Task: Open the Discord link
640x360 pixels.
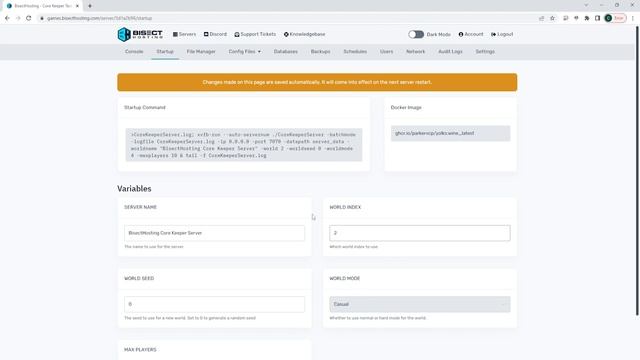Action: click(x=215, y=34)
